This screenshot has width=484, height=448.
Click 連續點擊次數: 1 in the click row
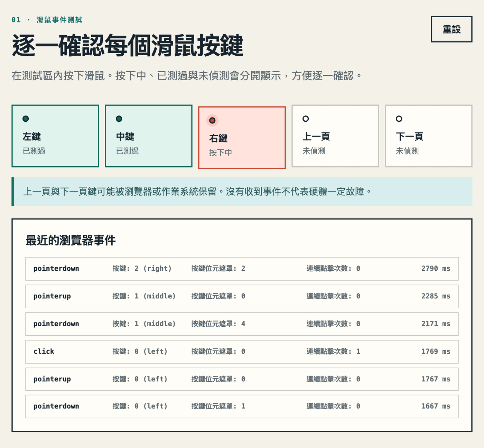(333, 352)
